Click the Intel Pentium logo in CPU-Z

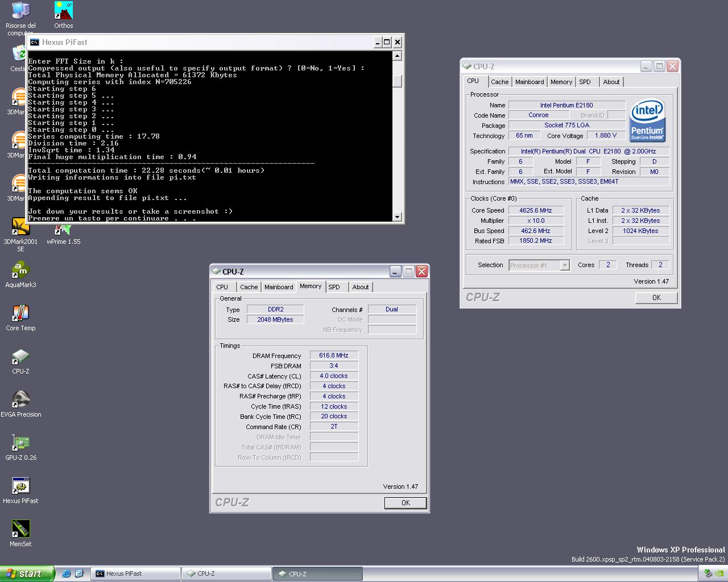[647, 121]
